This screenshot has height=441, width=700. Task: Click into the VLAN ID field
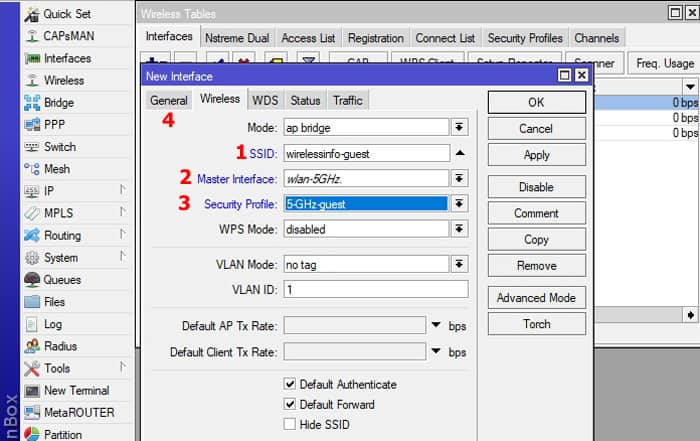(x=376, y=289)
